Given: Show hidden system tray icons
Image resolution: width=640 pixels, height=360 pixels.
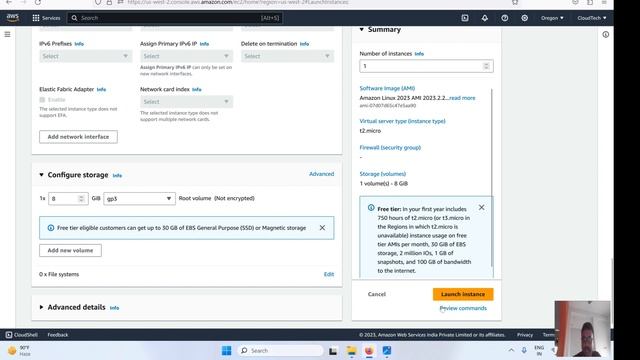Looking at the screenshot, I should tap(511, 351).
